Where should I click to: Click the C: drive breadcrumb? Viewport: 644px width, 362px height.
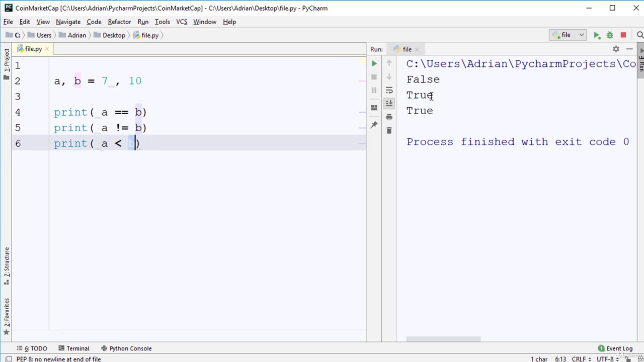[13, 35]
